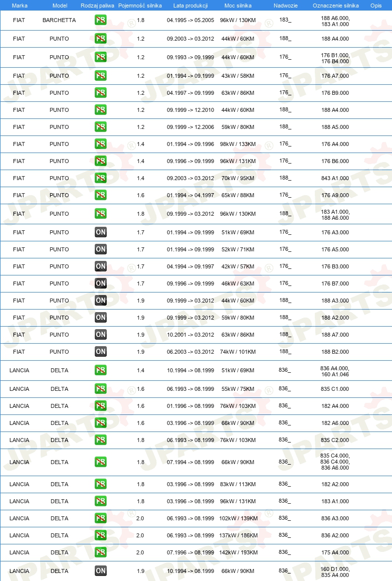
Task: Click production dates 01.1994 -> 04.1997
Action: [x=190, y=195]
